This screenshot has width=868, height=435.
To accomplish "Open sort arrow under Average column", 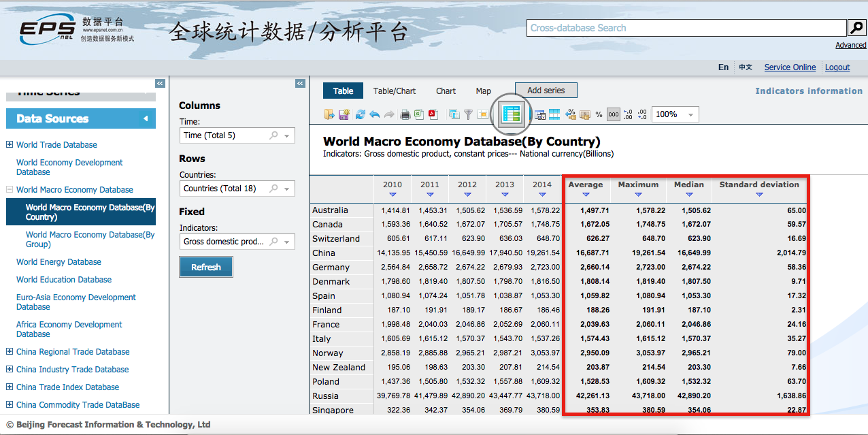I will (585, 195).
